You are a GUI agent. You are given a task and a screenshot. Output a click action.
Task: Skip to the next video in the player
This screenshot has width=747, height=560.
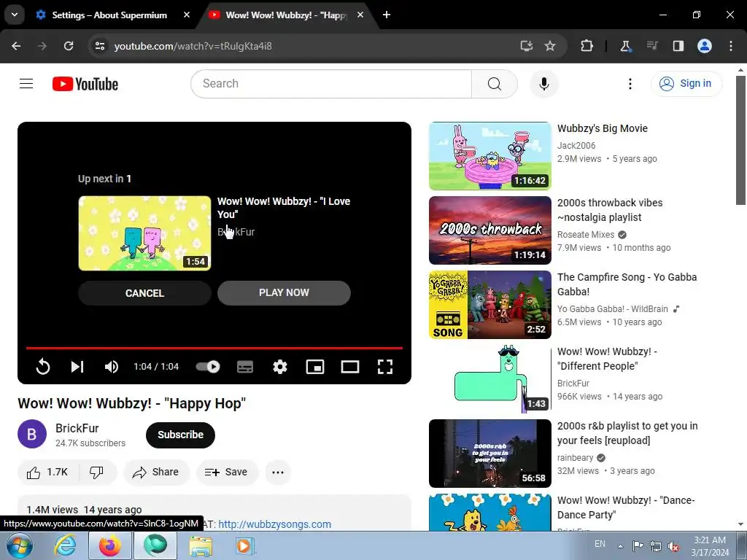77,367
